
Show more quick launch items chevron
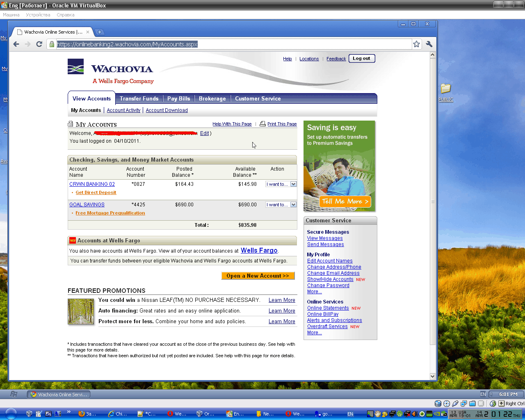pos(69,412)
